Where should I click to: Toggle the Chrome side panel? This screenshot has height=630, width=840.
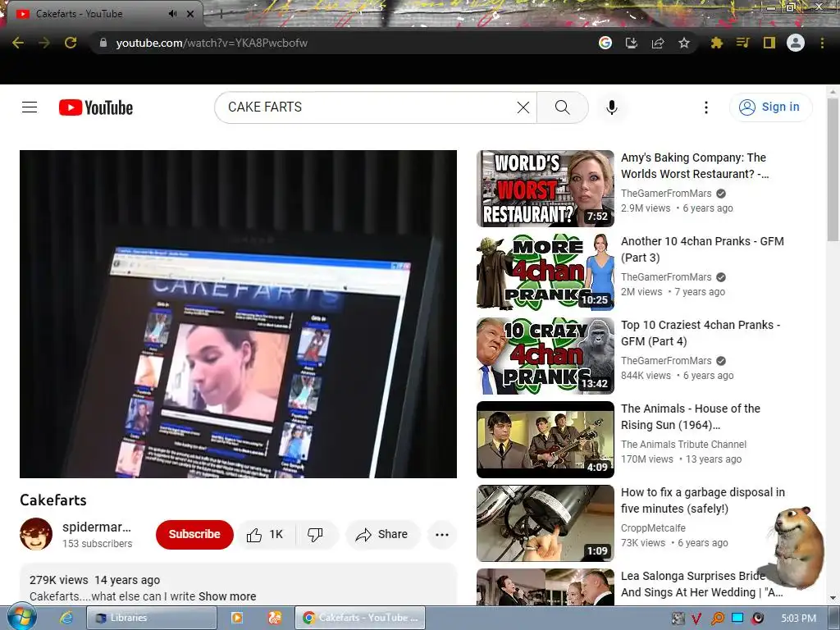[769, 43]
